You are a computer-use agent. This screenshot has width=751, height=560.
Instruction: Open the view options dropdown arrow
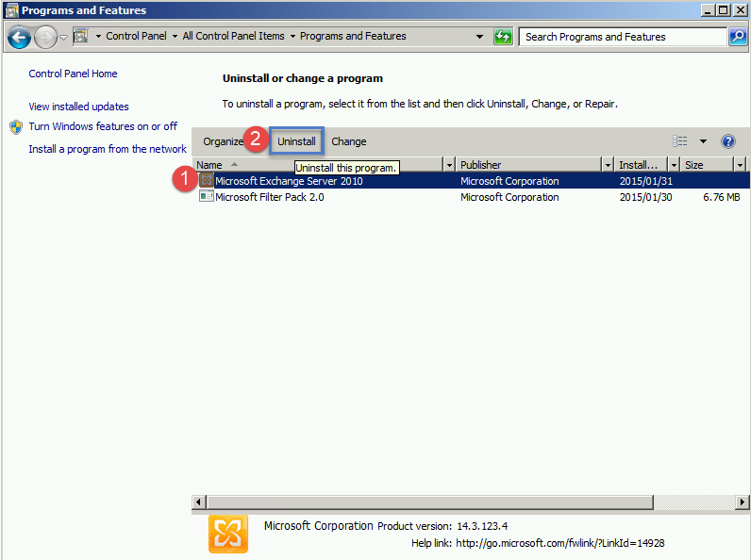pyautogui.click(x=703, y=141)
